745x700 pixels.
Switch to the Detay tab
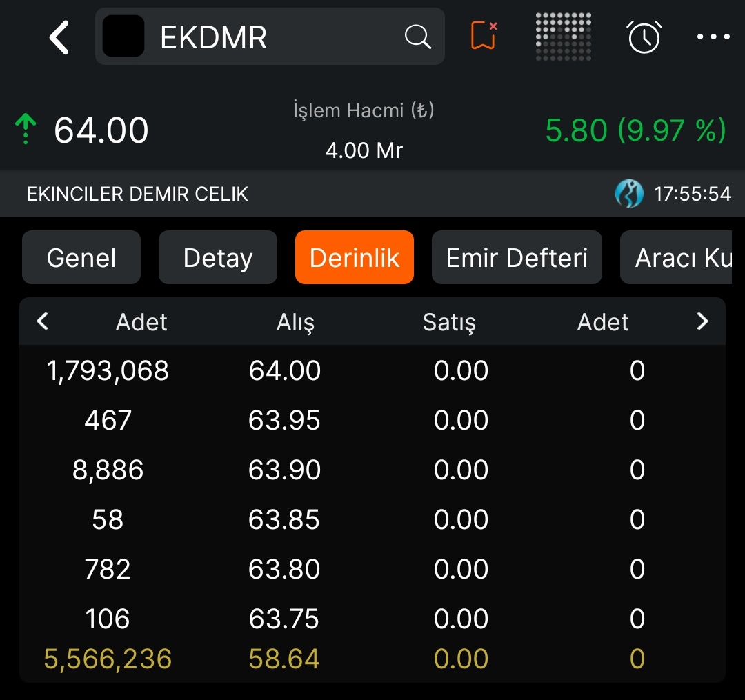(x=218, y=257)
